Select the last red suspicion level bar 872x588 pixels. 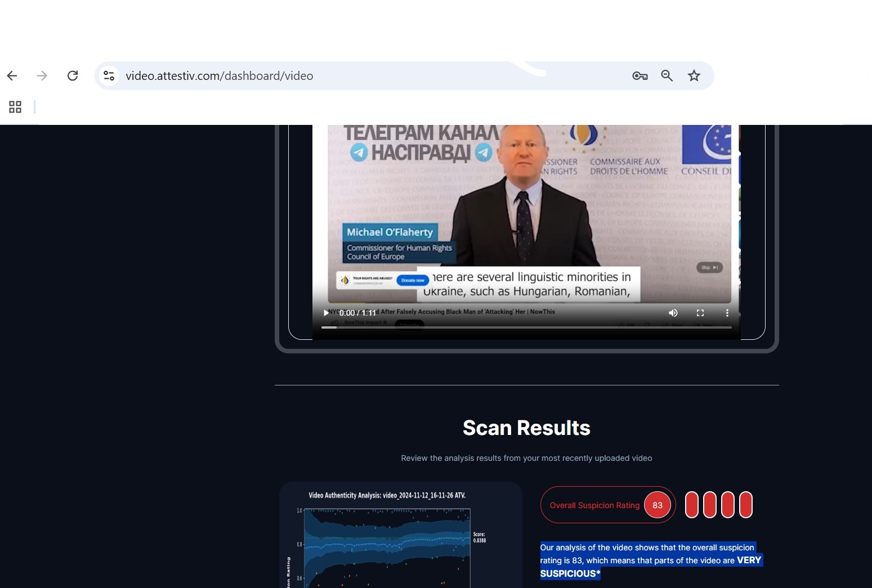745,505
